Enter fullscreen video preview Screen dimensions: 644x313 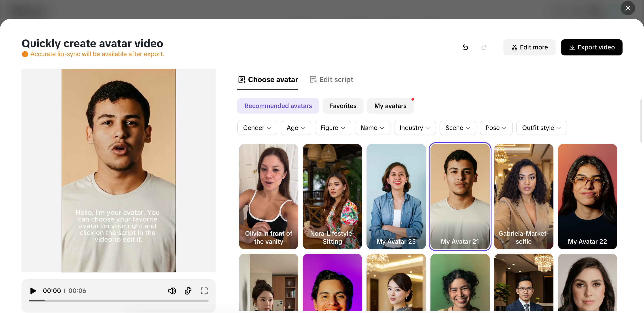click(x=204, y=291)
